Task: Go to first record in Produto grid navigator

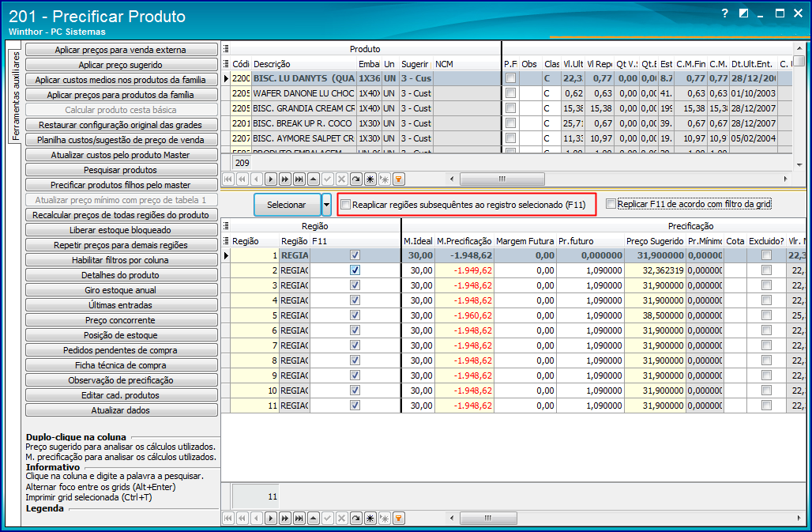Action: [227, 179]
